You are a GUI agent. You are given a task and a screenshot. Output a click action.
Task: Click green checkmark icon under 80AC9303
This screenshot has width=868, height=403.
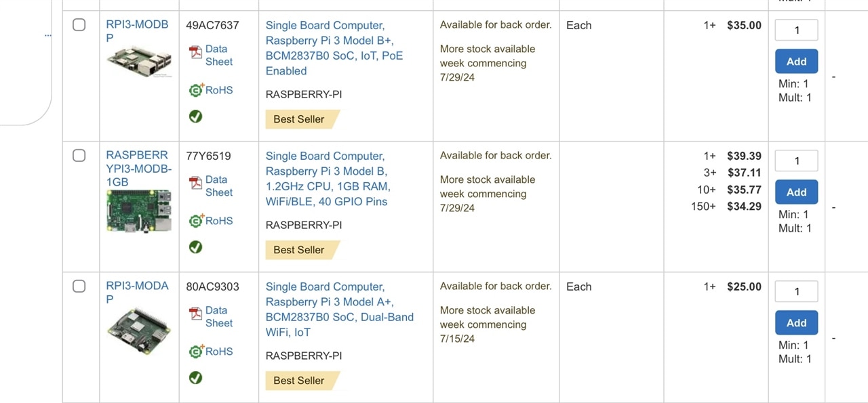tap(196, 378)
